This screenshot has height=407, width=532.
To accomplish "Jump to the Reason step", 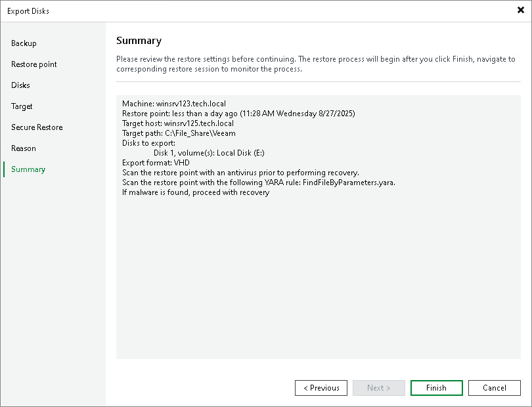I will [x=24, y=148].
